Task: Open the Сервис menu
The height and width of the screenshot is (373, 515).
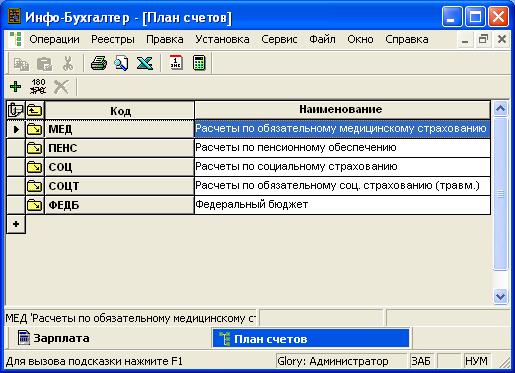Action: (279, 39)
